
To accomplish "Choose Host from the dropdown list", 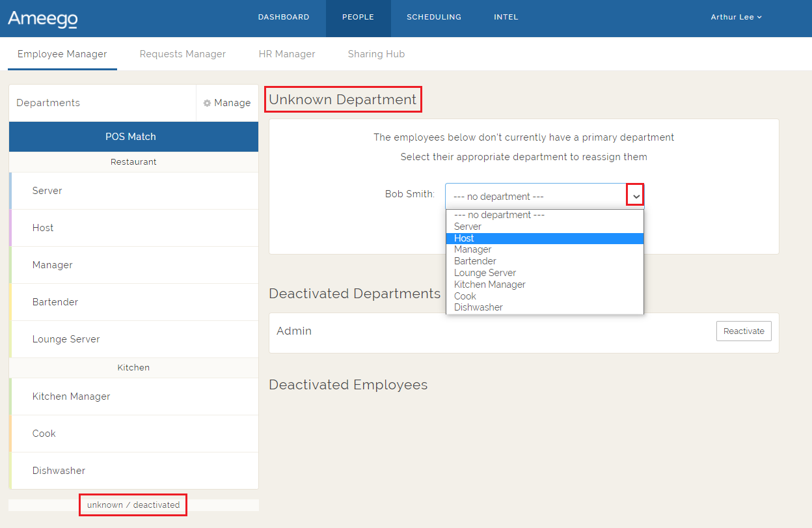I will pos(464,238).
